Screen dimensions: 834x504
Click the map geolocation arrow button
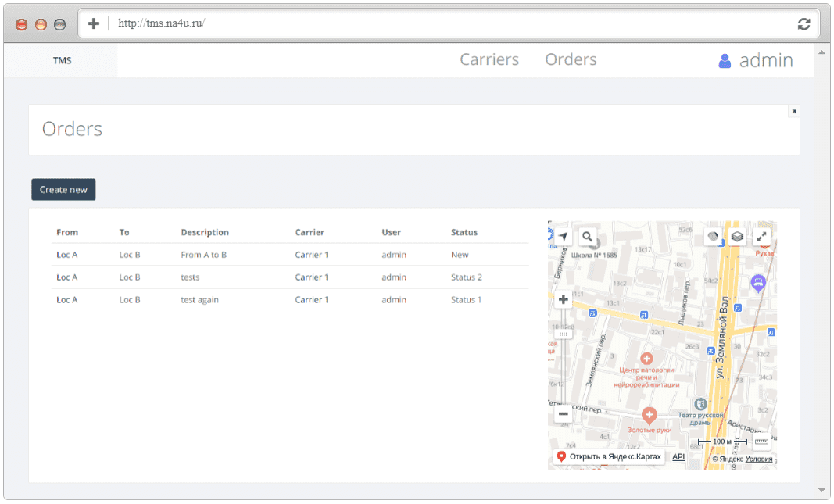tap(564, 237)
